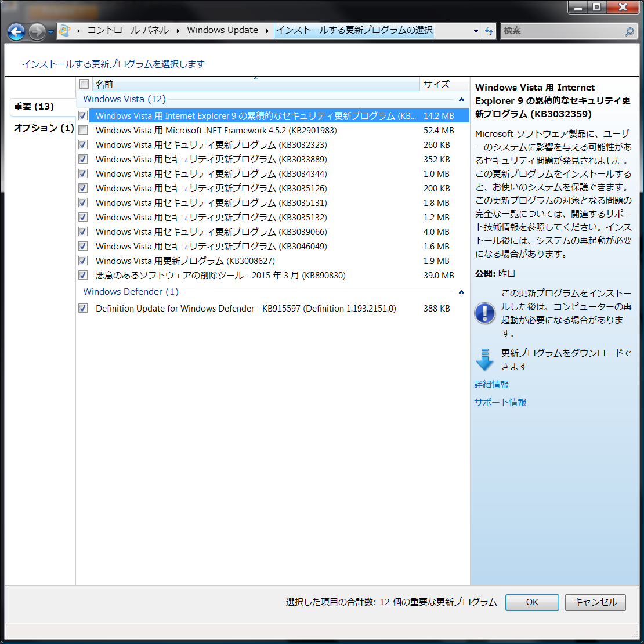The image size is (644, 644).
Task: Open the 詳細情報 link
Action: (x=491, y=385)
